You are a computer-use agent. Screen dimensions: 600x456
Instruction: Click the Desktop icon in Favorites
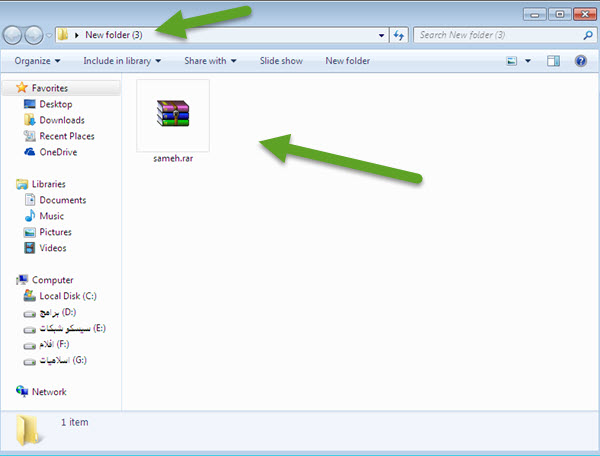pos(29,104)
